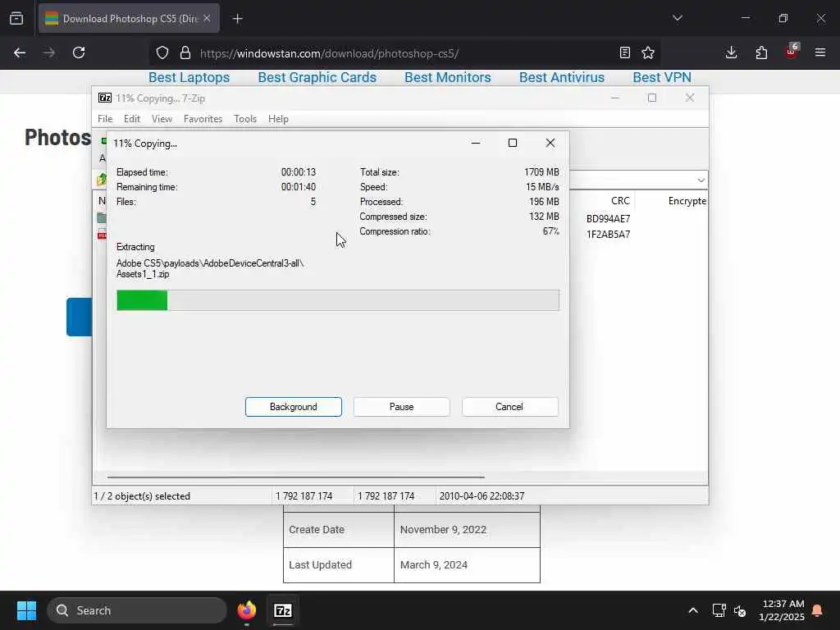Open a new browser tab

(x=237, y=19)
